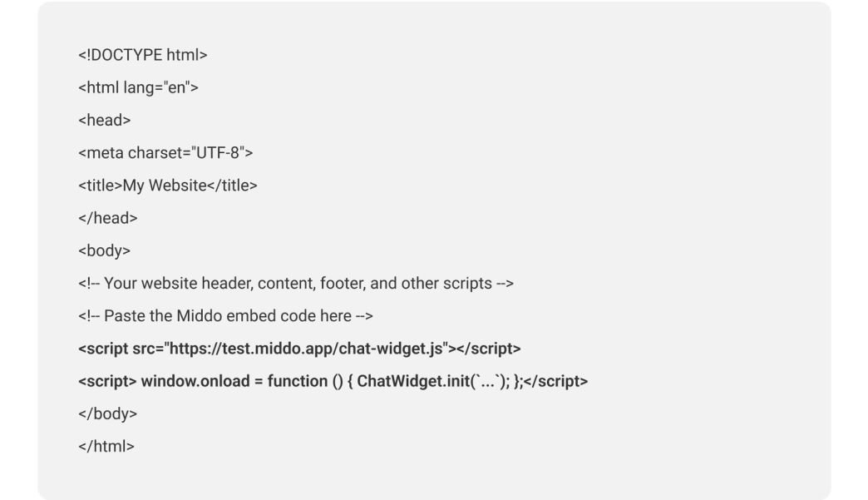Select the opening head tag line
The height and width of the screenshot is (500, 868).
[x=105, y=120]
